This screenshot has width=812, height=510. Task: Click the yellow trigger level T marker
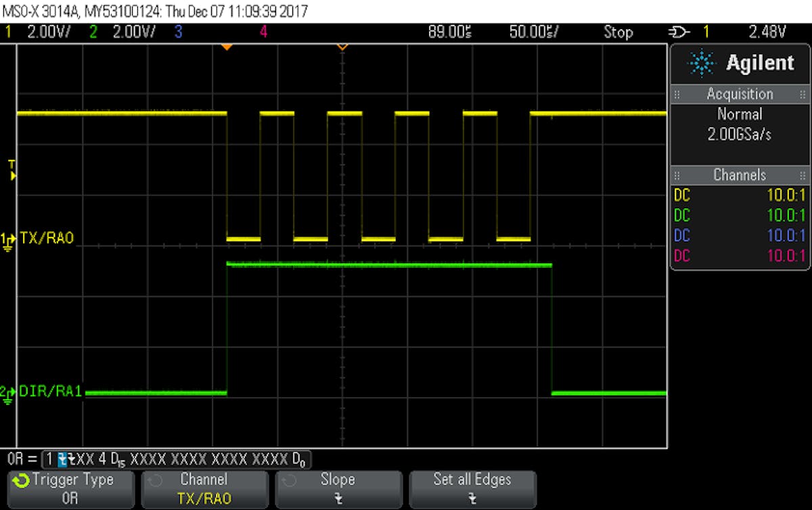pyautogui.click(x=9, y=170)
